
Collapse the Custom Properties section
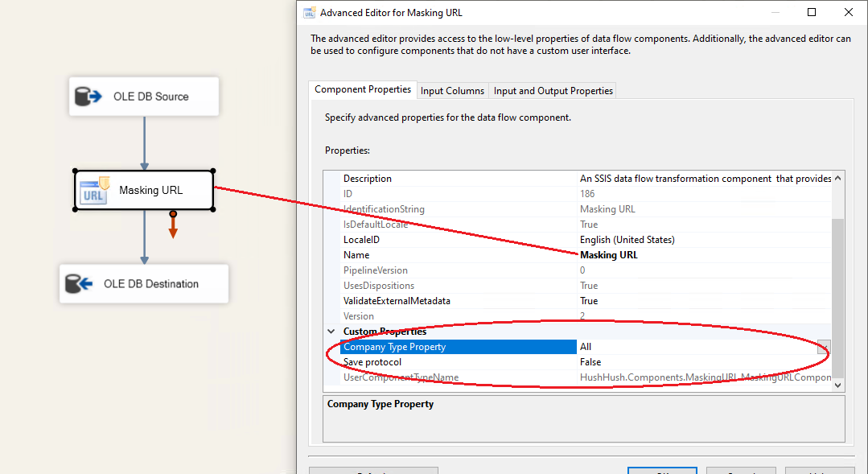coord(331,332)
